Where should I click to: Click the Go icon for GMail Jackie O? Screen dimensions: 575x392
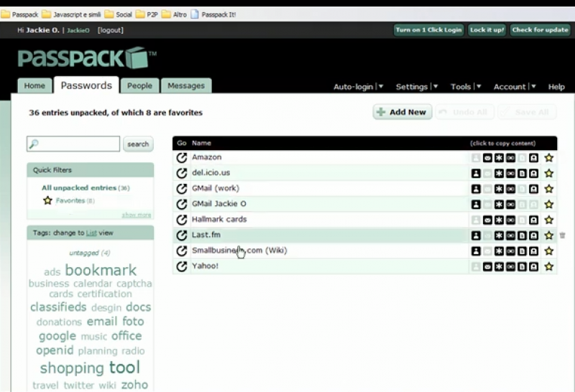point(182,204)
